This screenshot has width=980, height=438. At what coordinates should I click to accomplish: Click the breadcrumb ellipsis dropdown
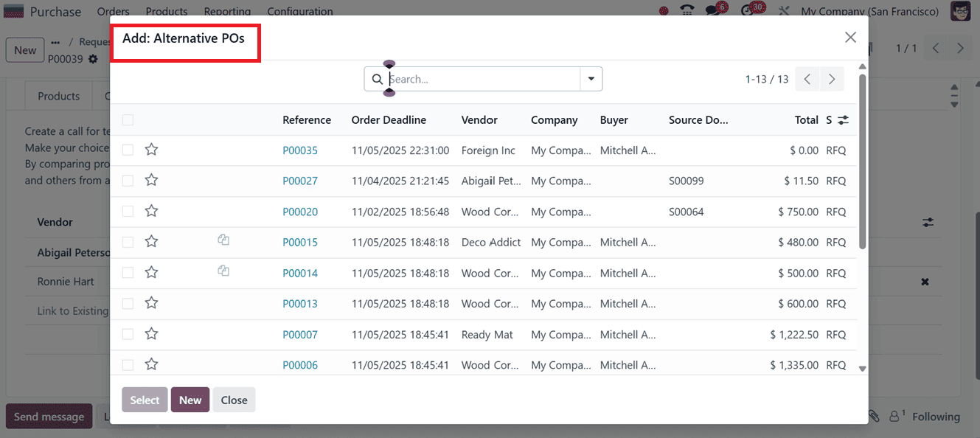click(57, 41)
